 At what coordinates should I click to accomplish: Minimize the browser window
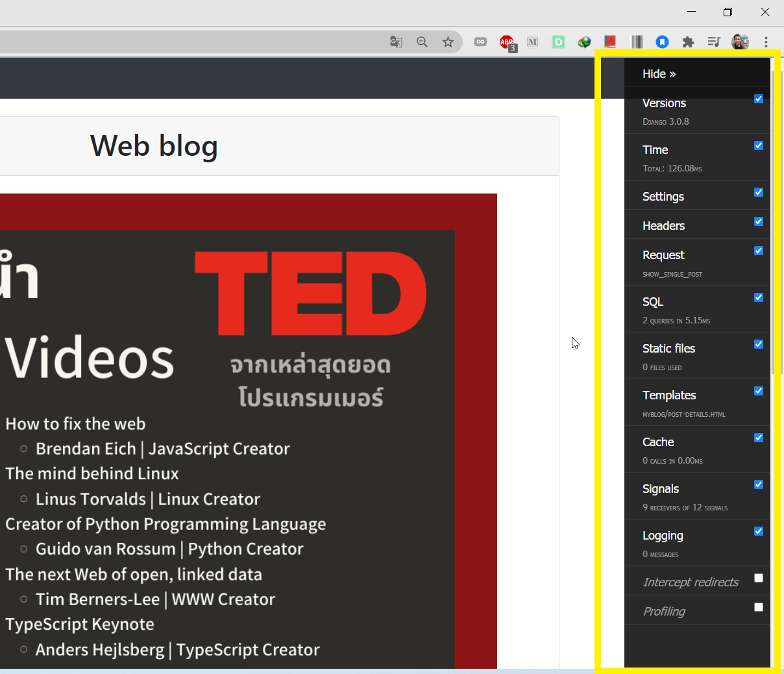tap(691, 12)
